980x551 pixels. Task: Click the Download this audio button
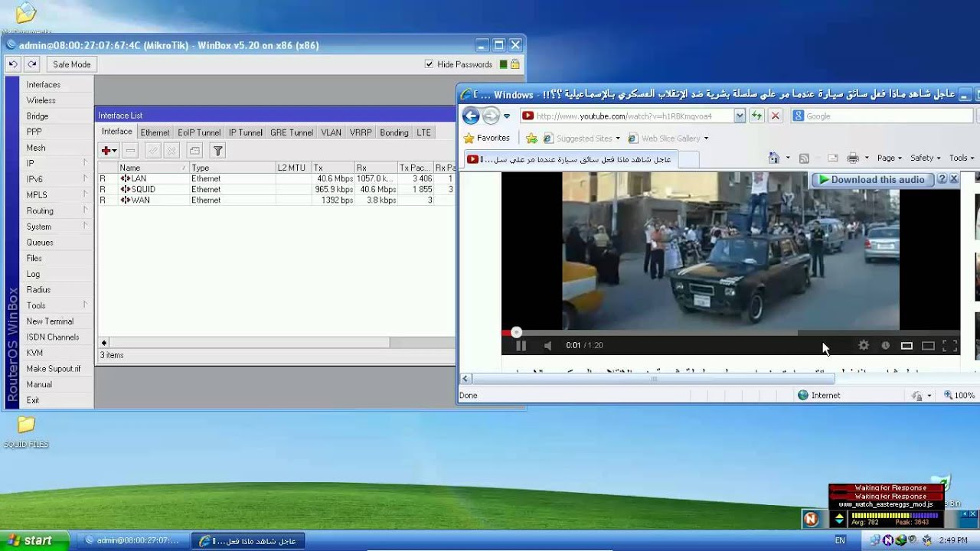(x=874, y=179)
